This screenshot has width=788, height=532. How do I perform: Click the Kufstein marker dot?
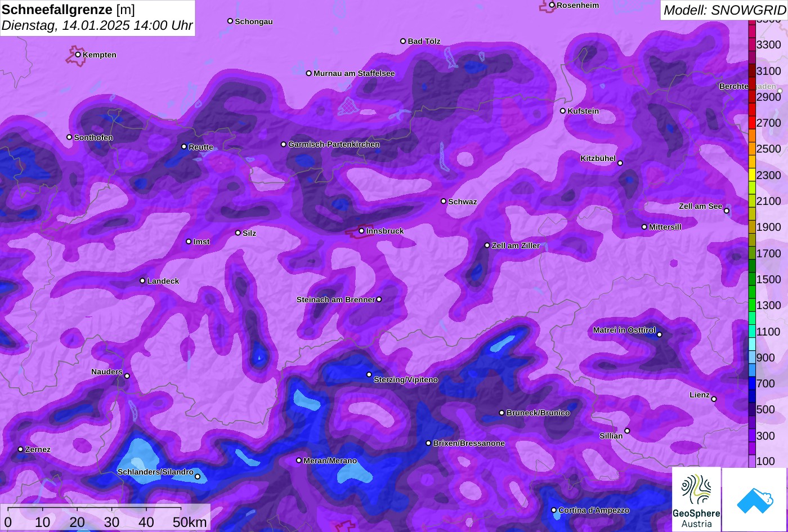(562, 111)
